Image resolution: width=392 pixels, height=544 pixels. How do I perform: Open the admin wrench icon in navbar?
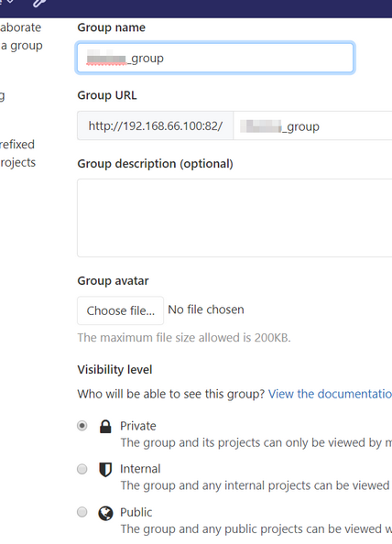click(39, 3)
